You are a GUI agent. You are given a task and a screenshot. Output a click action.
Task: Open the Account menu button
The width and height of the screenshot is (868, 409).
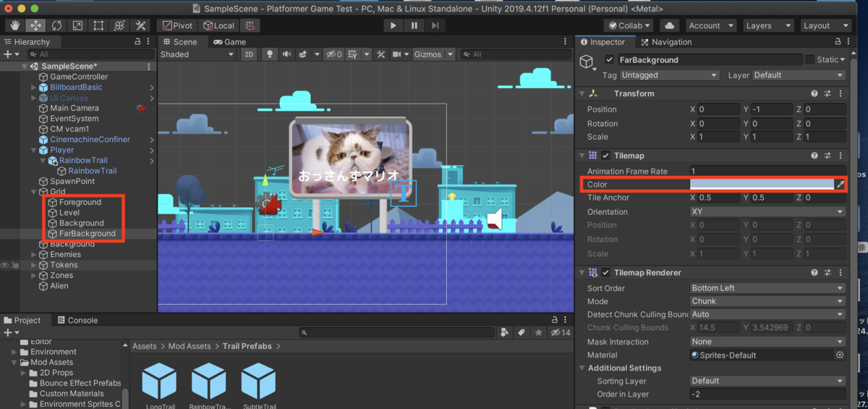[710, 25]
